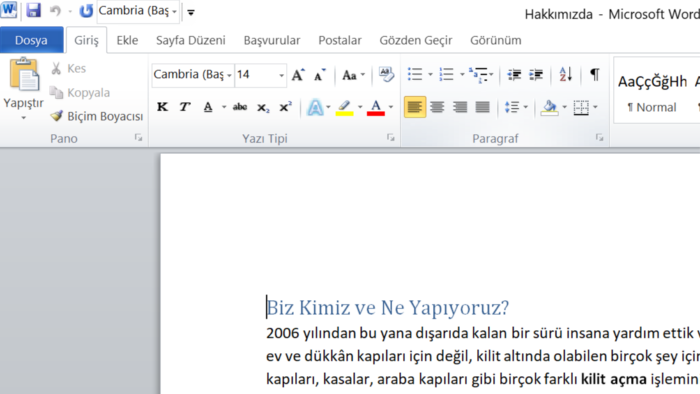700x394 pixels.
Task: Click Kes (cut) scissors button
Action: coord(68,68)
